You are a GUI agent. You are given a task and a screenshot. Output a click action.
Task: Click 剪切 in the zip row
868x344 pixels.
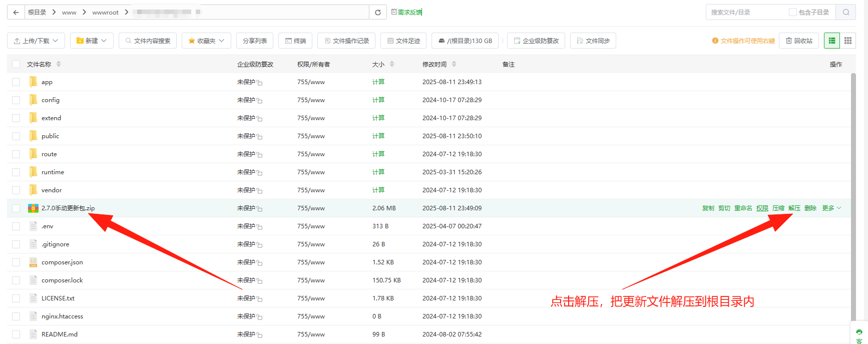(724, 208)
